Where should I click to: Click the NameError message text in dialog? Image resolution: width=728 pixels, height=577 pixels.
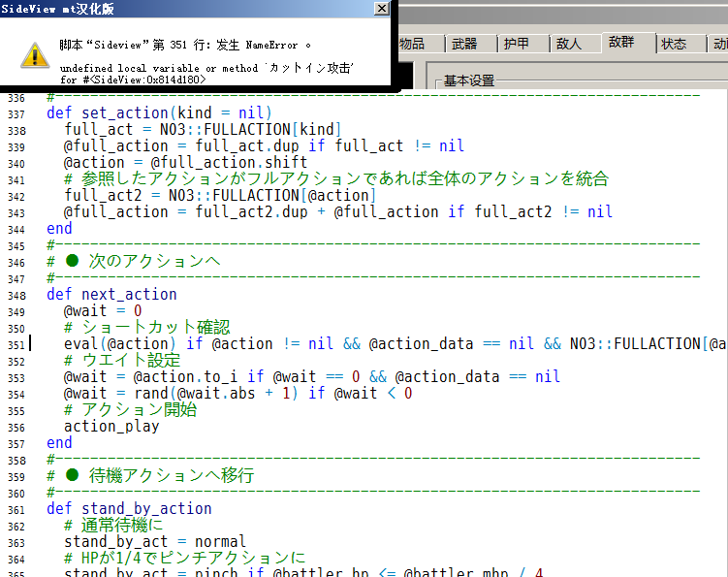[x=185, y=45]
